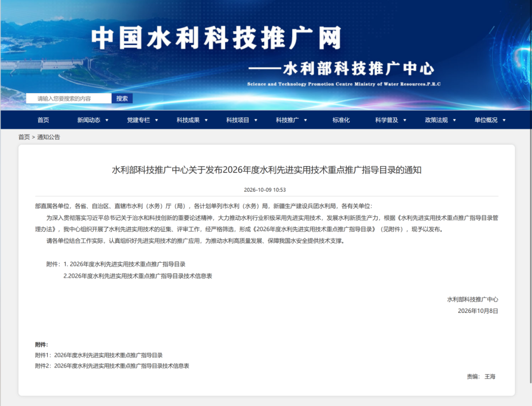Open the 标准化 menu item

tap(341, 120)
